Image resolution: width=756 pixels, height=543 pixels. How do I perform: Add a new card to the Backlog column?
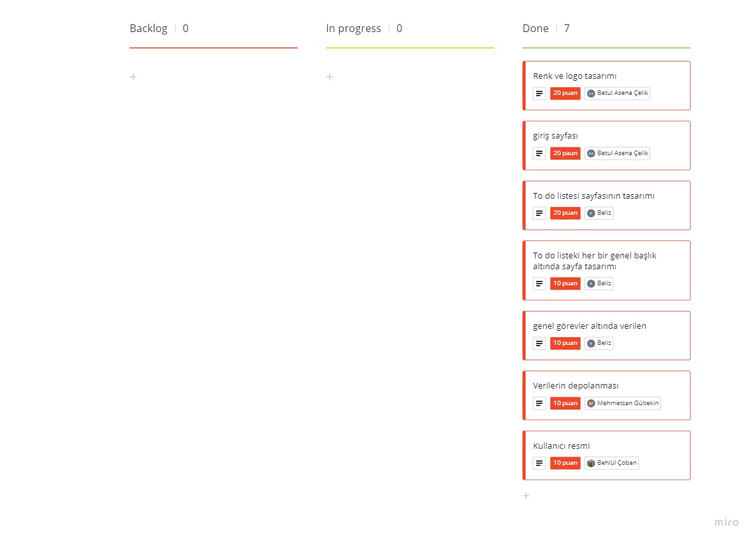point(133,76)
